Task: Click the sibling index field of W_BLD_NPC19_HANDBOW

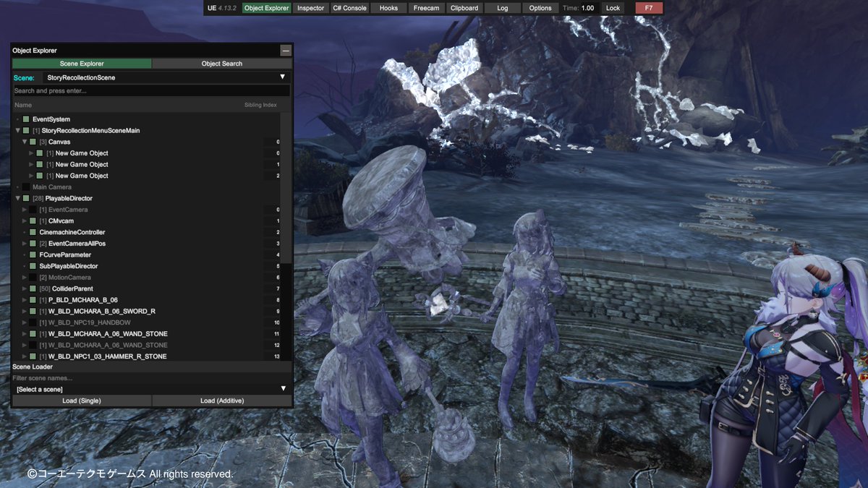Action: point(272,322)
